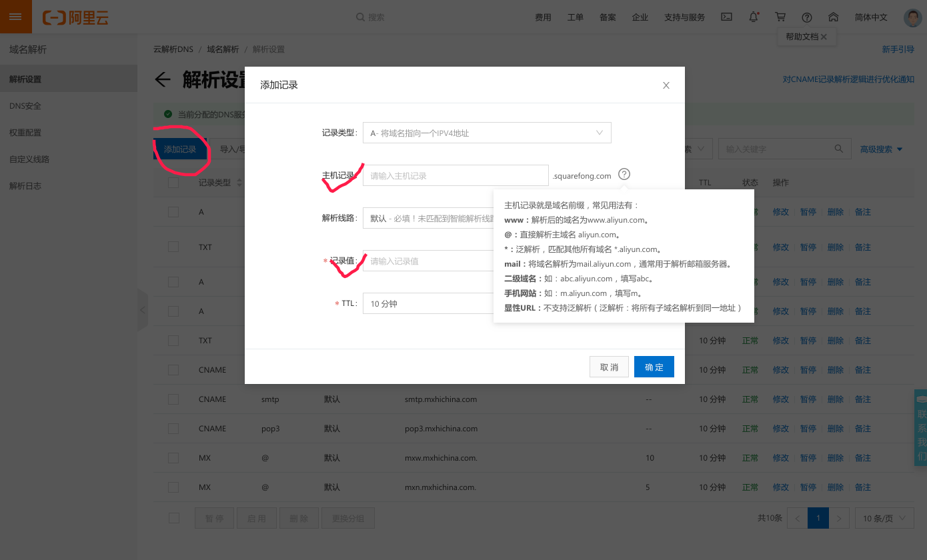Click the help question mark in header

807,17
